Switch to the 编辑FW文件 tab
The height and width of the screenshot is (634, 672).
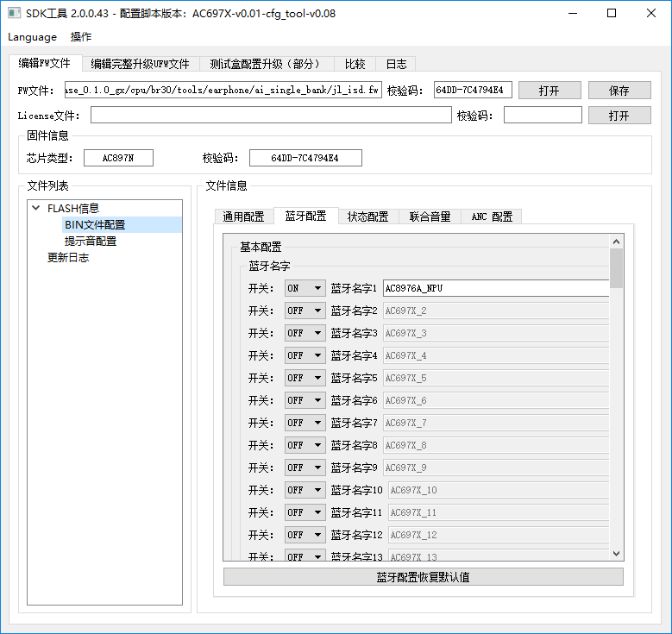click(x=45, y=64)
